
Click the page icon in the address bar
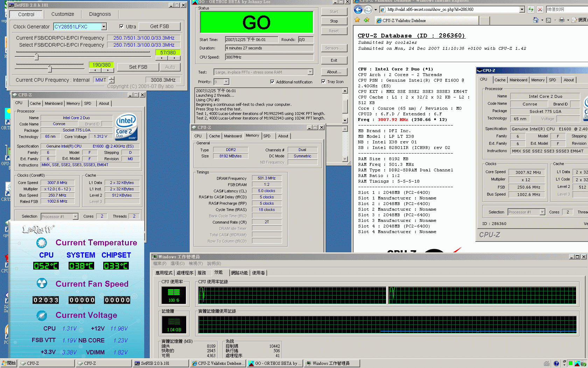click(x=383, y=9)
